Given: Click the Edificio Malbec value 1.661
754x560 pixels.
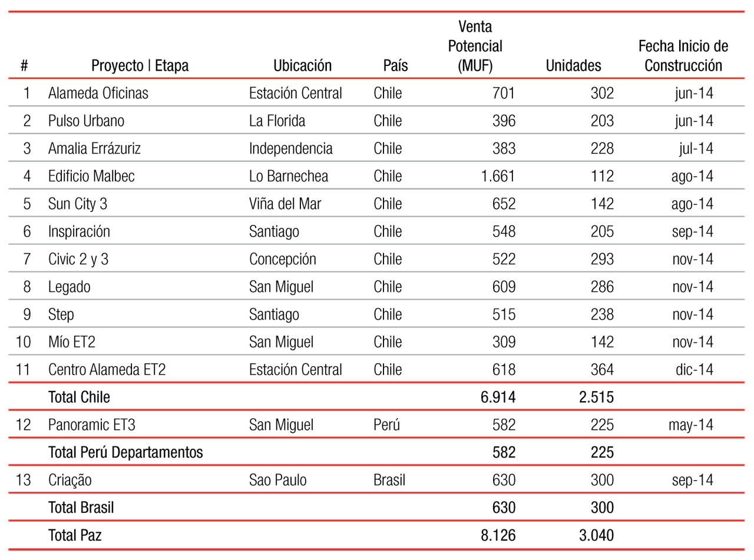Looking at the screenshot, I should pos(498,176).
